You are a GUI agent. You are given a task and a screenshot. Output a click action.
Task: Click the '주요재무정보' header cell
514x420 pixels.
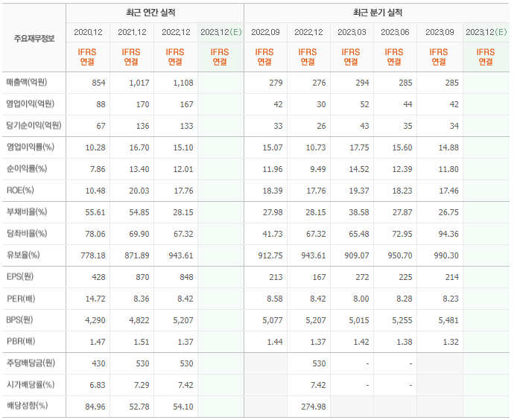pos(34,39)
